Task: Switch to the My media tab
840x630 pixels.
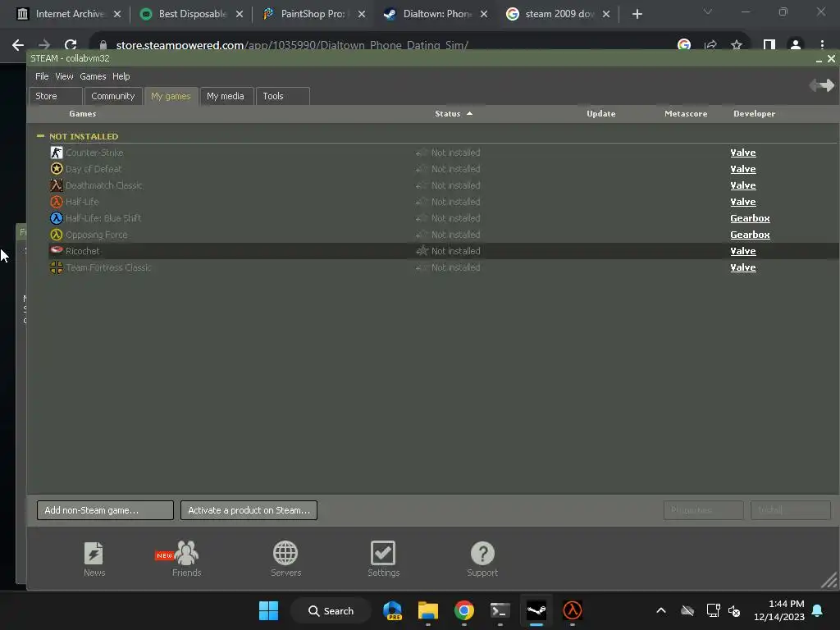Action: click(226, 96)
